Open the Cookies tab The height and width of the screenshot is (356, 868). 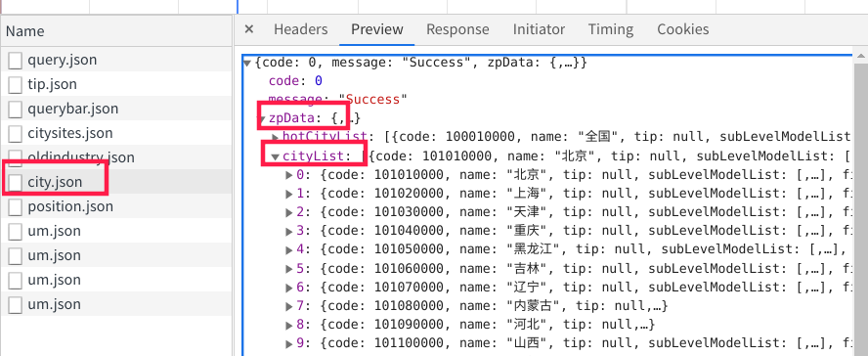click(682, 29)
